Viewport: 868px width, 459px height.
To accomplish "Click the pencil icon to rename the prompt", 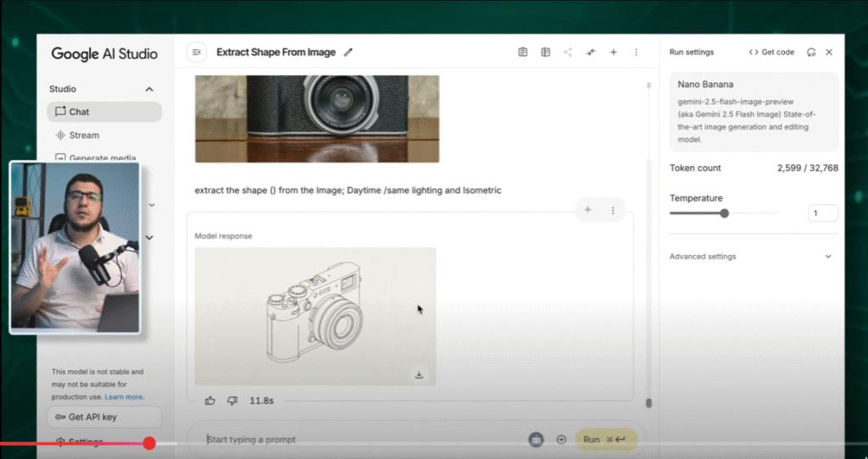I will tap(348, 53).
